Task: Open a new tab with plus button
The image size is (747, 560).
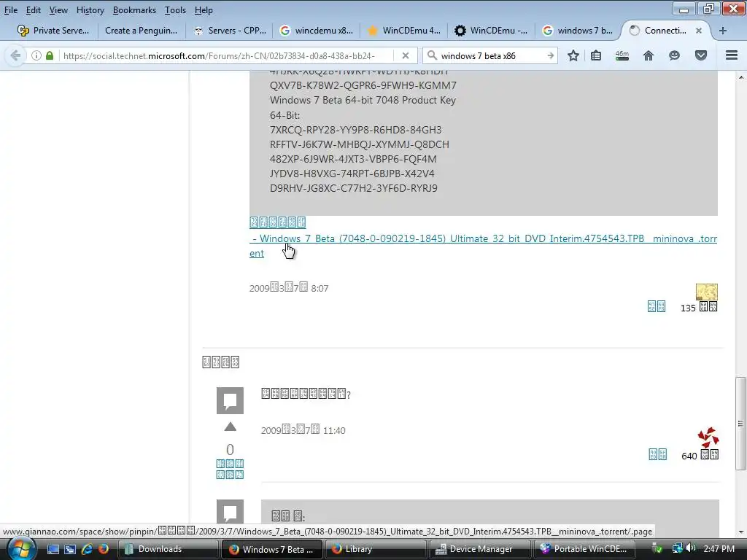Action: 723,31
